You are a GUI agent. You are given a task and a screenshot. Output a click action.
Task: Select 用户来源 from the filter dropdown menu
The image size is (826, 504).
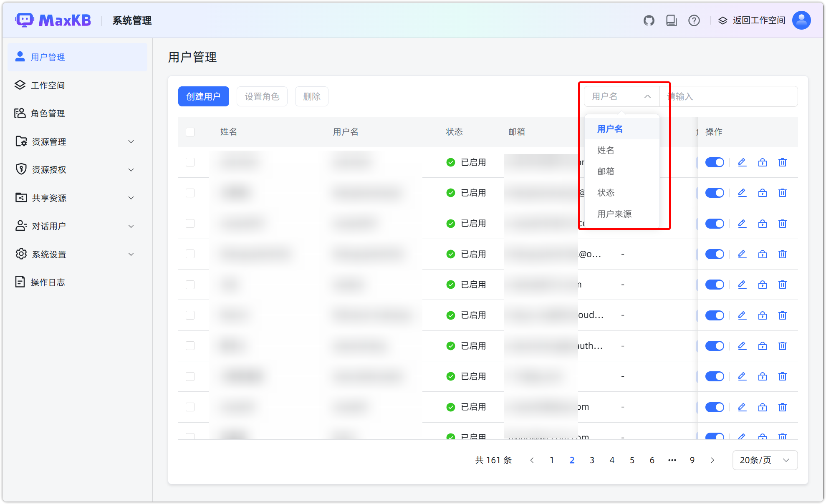[x=614, y=214]
